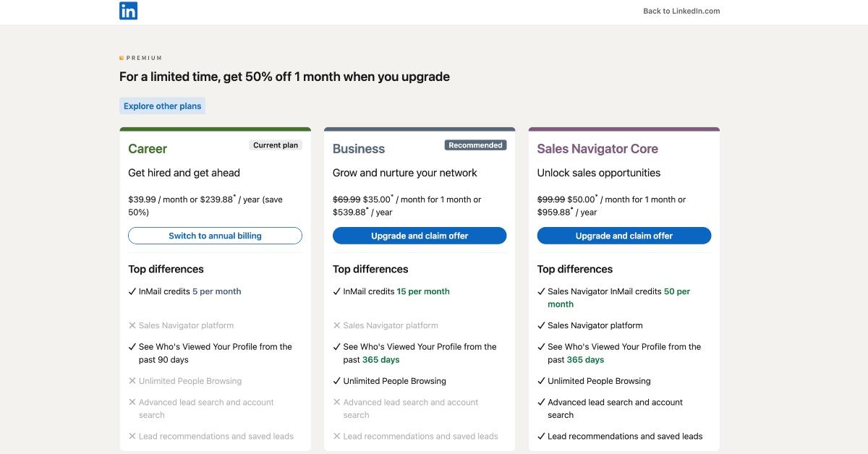Click X icon beside Career Sales Navigator platform
The height and width of the screenshot is (454, 868).
[132, 325]
